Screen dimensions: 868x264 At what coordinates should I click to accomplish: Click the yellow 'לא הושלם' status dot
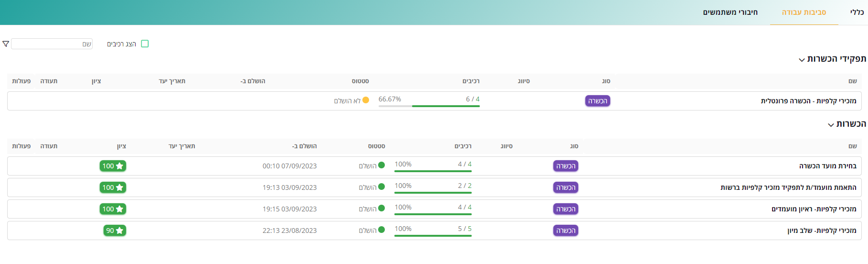click(x=366, y=100)
